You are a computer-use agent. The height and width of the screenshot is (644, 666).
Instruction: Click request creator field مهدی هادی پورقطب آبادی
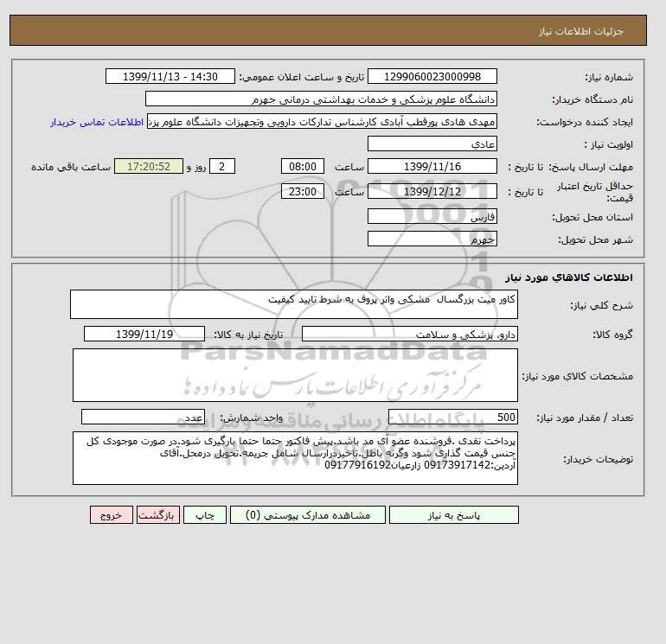tap(322, 121)
